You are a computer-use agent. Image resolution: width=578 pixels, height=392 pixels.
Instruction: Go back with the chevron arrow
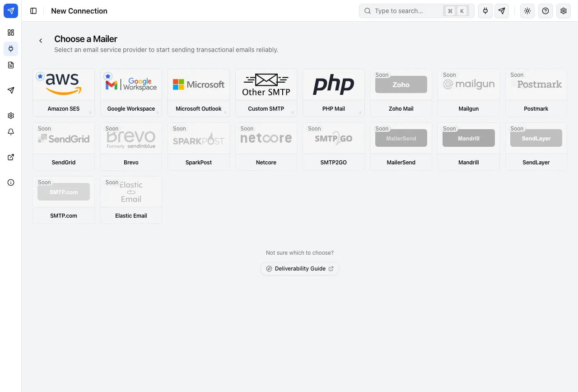[x=41, y=41]
